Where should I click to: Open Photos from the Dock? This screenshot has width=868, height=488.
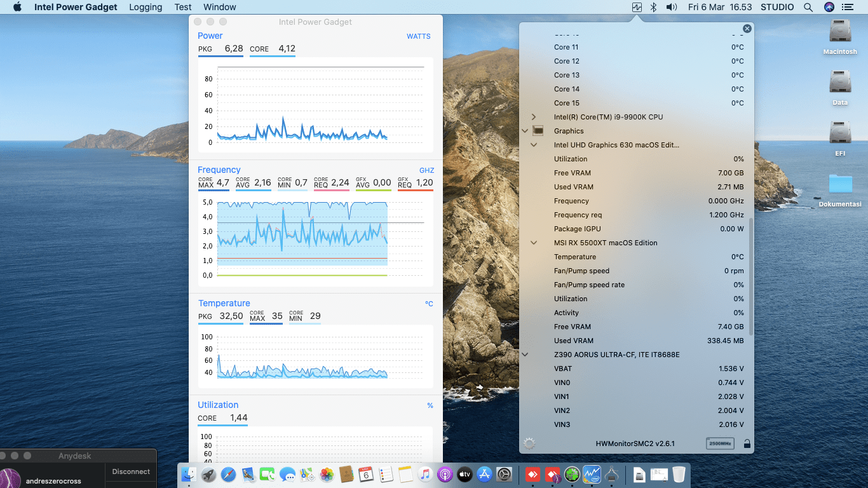pos(327,474)
